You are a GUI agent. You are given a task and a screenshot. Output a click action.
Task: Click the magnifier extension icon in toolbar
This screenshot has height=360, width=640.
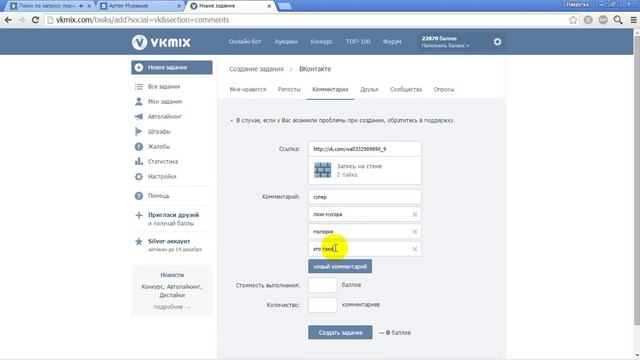point(618,20)
